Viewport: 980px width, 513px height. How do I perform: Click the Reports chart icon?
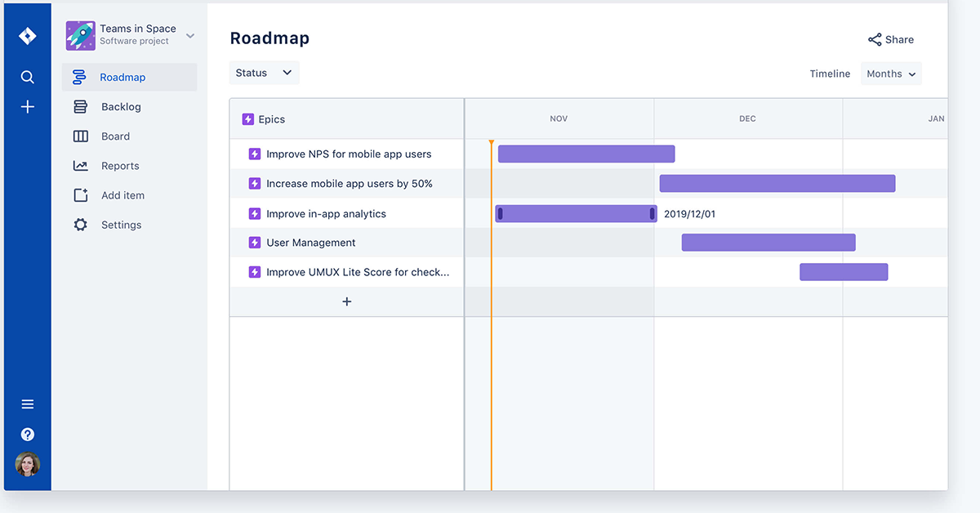(x=79, y=165)
